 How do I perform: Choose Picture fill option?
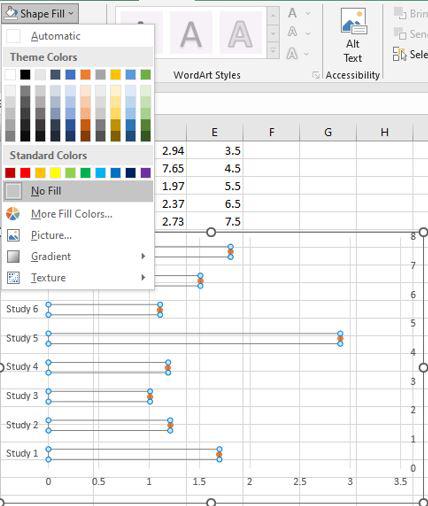pos(78,235)
